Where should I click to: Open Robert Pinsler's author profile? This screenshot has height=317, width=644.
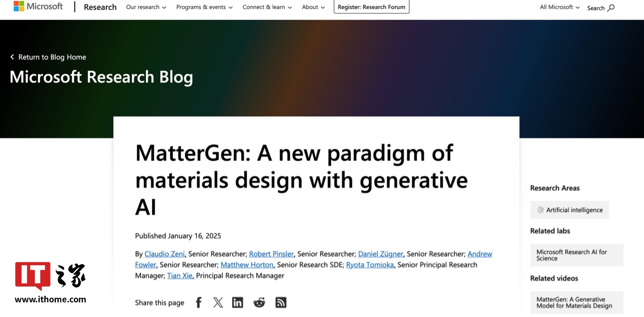pyautogui.click(x=271, y=254)
